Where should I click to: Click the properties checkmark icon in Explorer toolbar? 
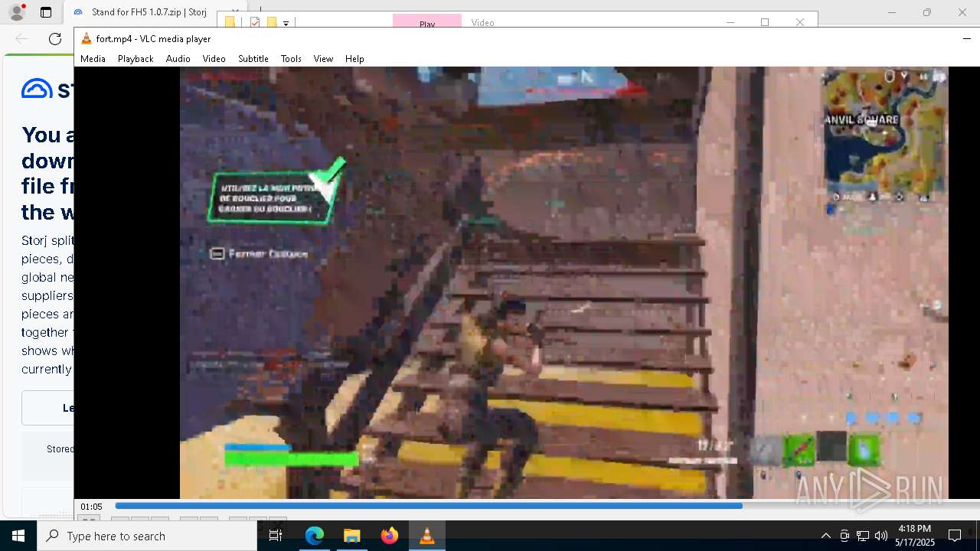coord(255,23)
